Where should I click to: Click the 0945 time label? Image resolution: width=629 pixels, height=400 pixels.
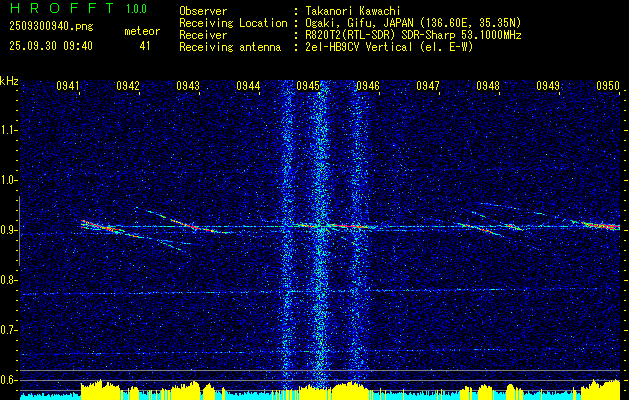308,86
